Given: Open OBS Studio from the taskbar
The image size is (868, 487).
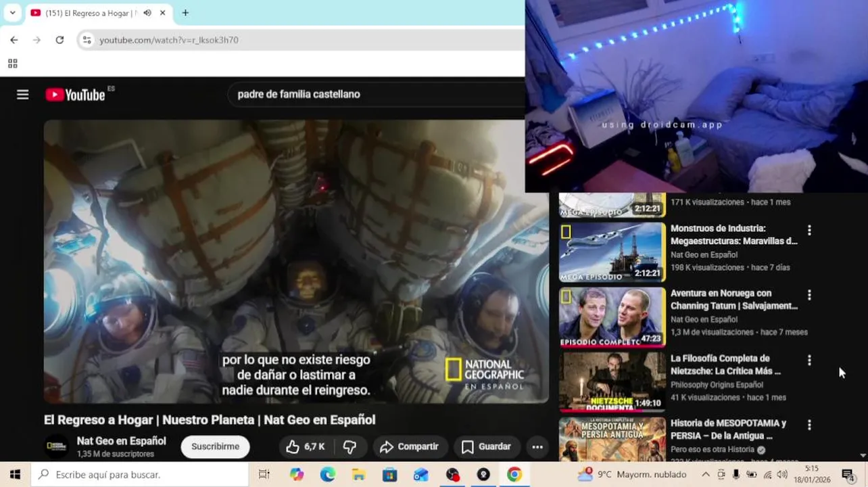Looking at the screenshot, I should [452, 475].
